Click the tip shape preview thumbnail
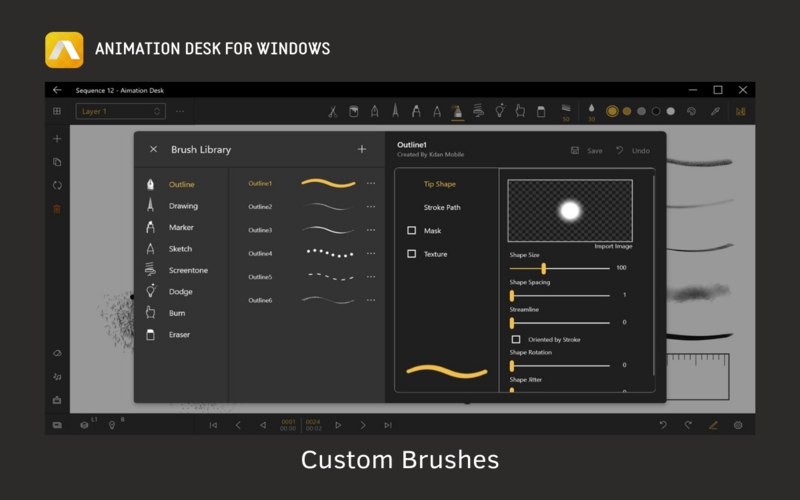Image resolution: width=800 pixels, height=500 pixels. [570, 210]
